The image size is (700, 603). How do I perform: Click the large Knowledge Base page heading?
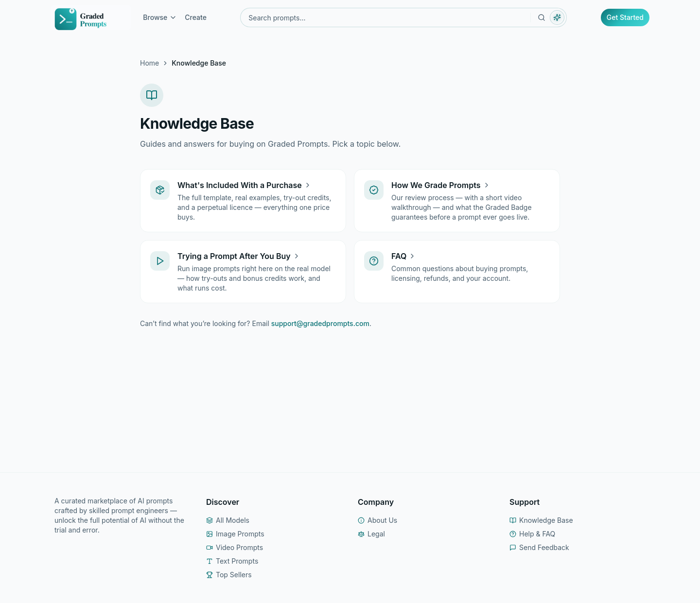197,123
